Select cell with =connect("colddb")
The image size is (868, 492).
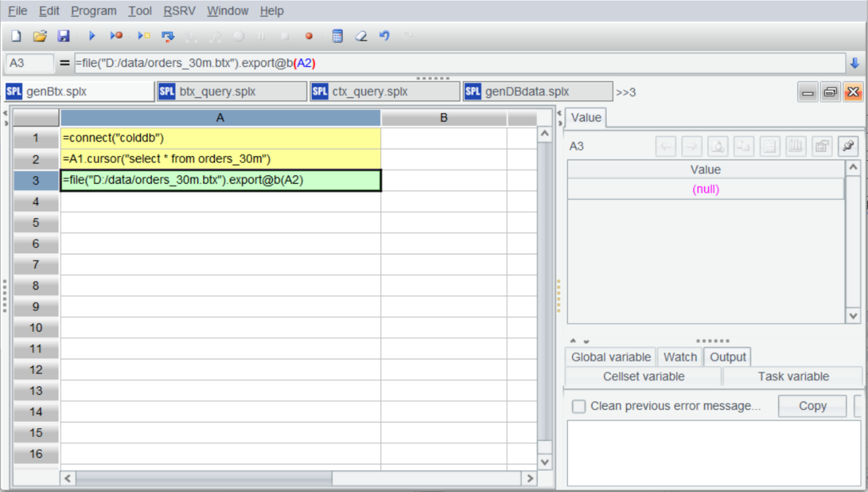[221, 139]
